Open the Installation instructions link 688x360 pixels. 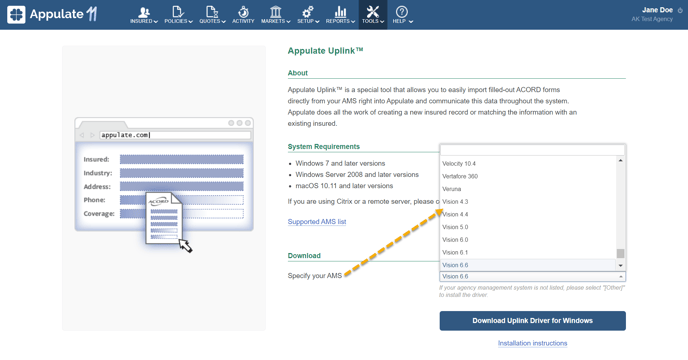tap(532, 343)
